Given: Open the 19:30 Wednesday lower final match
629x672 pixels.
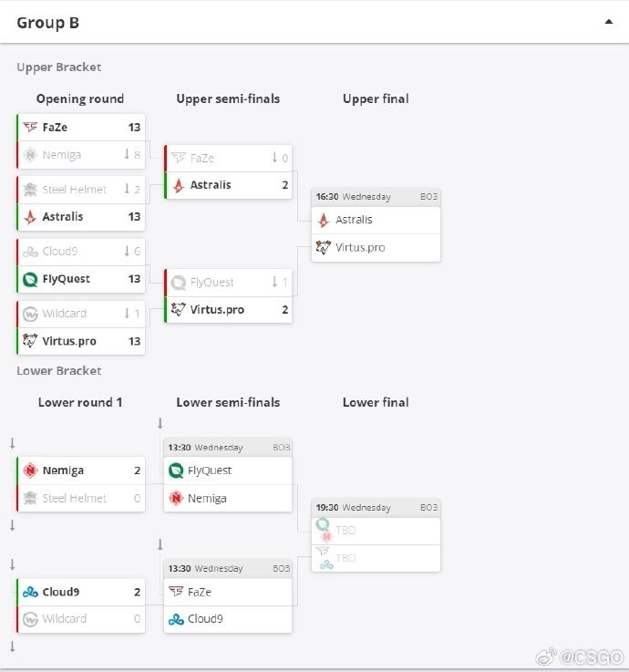Looking at the screenshot, I should pos(376,535).
